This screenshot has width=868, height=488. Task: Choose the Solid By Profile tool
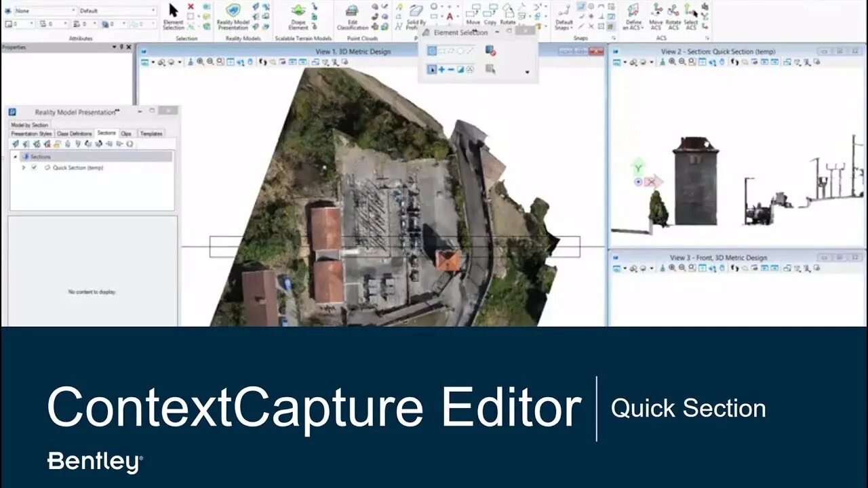(x=416, y=16)
